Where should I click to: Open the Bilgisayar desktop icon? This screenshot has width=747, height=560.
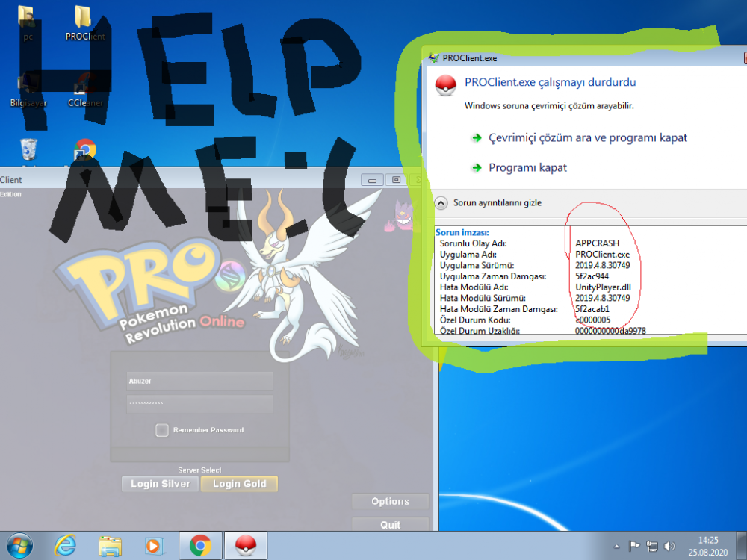28,90
